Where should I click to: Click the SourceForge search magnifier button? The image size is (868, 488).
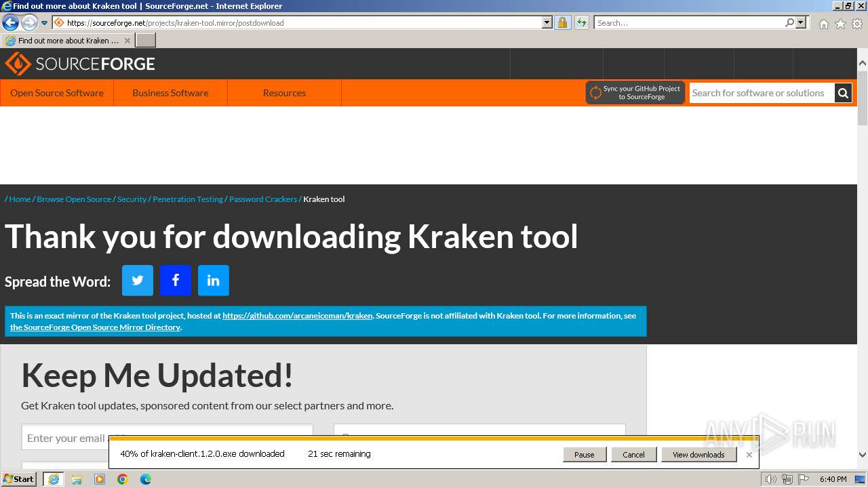(x=843, y=93)
